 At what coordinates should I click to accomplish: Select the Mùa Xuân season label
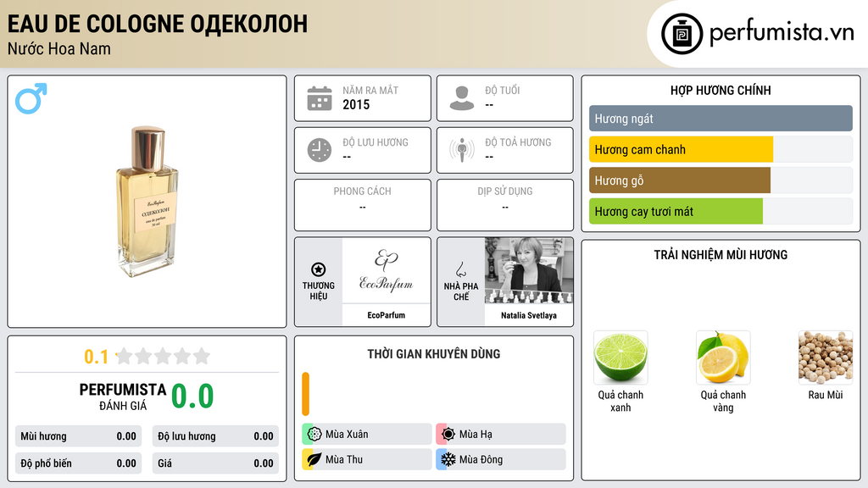(x=347, y=435)
